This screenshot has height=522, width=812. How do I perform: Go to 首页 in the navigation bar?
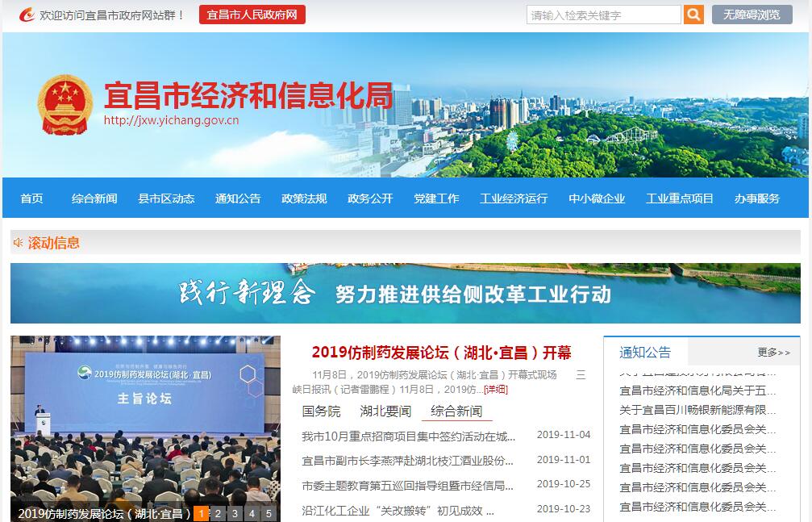31,198
